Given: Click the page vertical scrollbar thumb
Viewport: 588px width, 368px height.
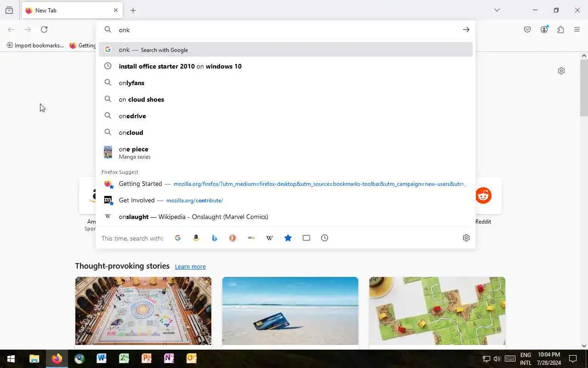Looking at the screenshot, I should coord(584,87).
